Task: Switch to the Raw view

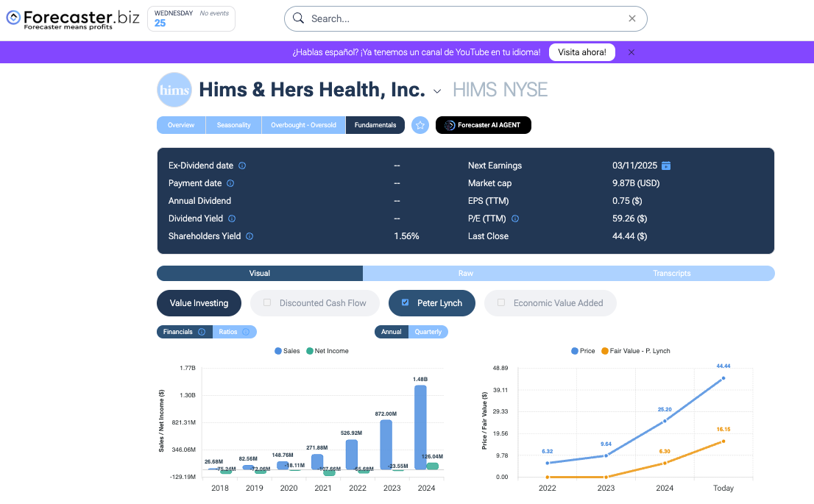Action: point(466,273)
